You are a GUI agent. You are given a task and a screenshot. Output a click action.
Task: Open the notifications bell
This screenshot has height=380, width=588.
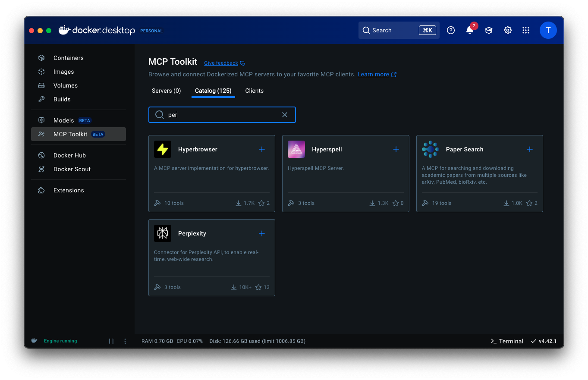[x=470, y=30]
